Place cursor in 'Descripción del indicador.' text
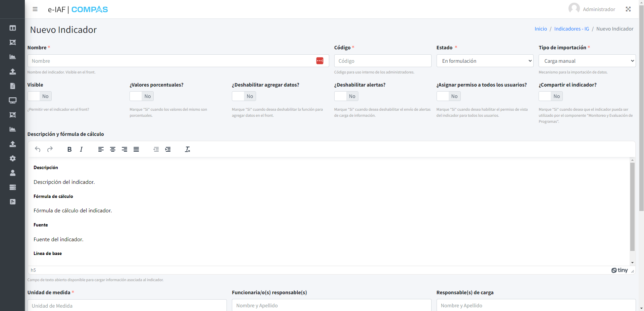Image resolution: width=644 pixels, height=311 pixels. click(64, 182)
